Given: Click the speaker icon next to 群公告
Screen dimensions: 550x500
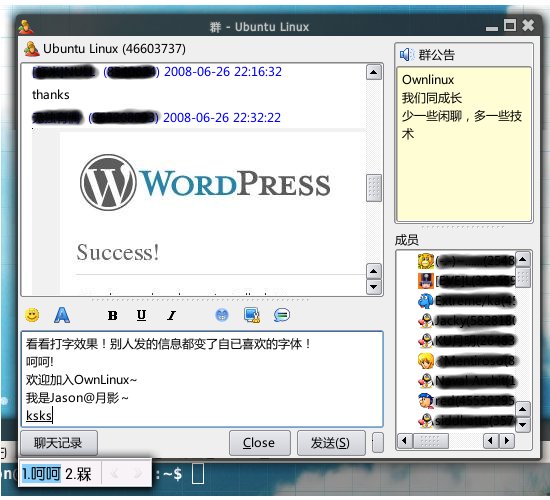Looking at the screenshot, I should tap(407, 55).
